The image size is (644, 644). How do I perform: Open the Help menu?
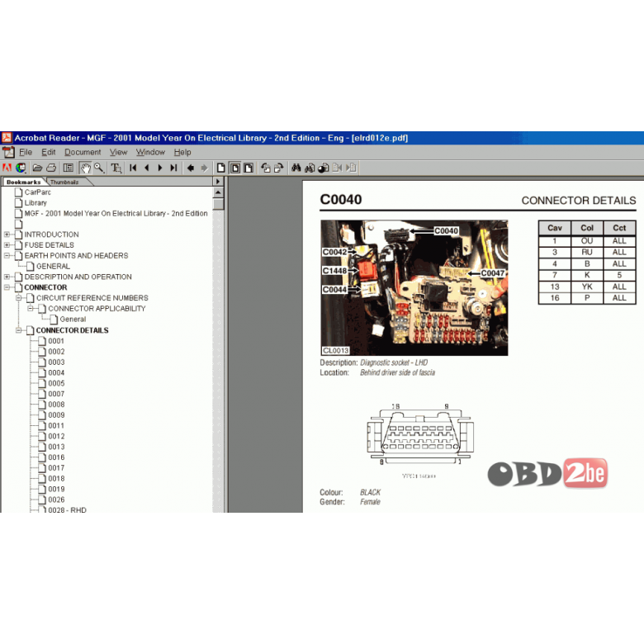click(x=182, y=153)
